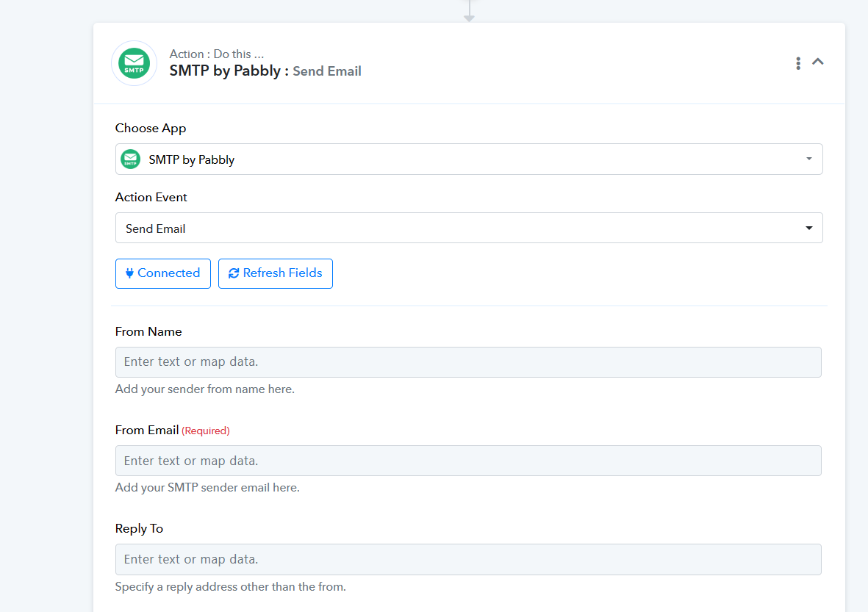Open the Choose App dropdown
This screenshot has width=868, height=612.
click(x=468, y=159)
